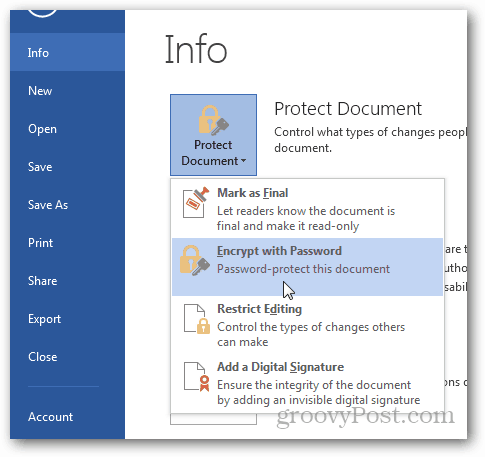Viewport: 485px width, 457px height.
Task: Click 'Control the types of changes others' text
Action: (x=311, y=327)
